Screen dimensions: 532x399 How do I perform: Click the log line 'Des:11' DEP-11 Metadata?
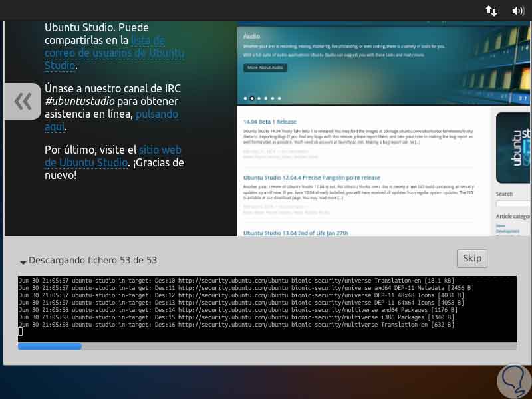coord(246,288)
